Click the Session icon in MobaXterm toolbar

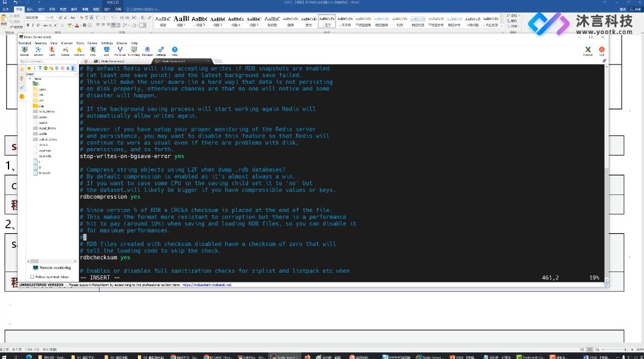[24, 51]
